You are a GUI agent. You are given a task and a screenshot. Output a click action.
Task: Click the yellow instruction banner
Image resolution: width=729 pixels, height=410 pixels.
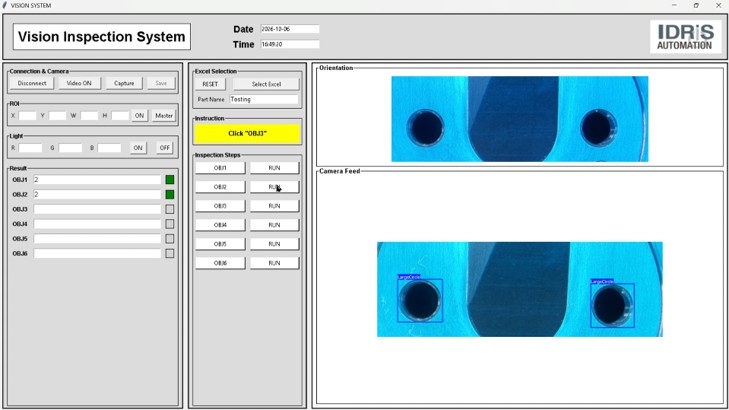tap(247, 133)
